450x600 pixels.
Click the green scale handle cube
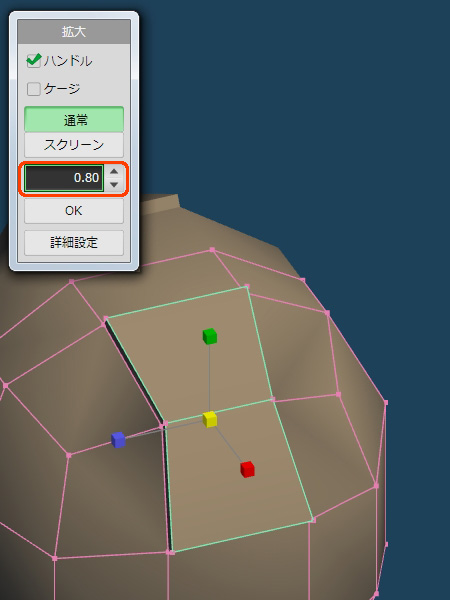210,336
